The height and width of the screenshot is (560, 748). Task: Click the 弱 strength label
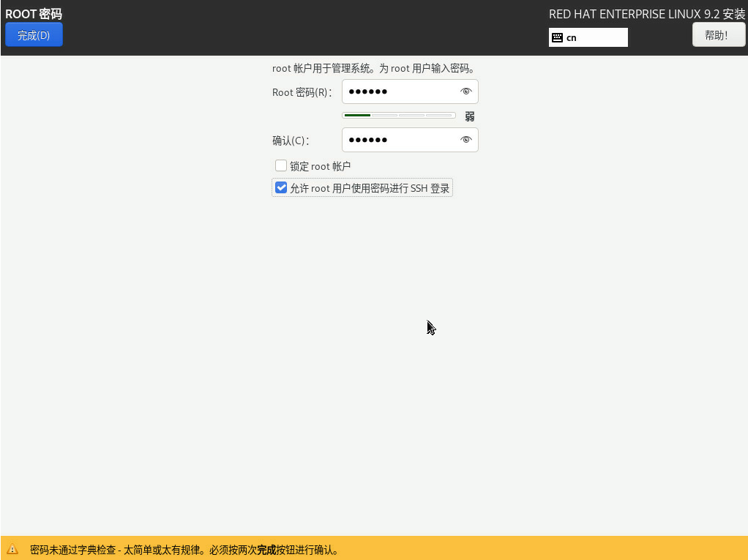click(x=470, y=116)
